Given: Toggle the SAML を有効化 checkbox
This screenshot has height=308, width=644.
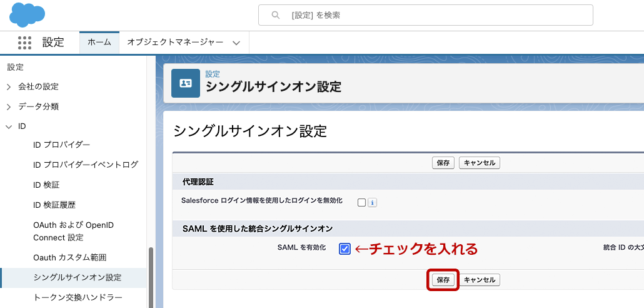Looking at the screenshot, I should 345,249.
